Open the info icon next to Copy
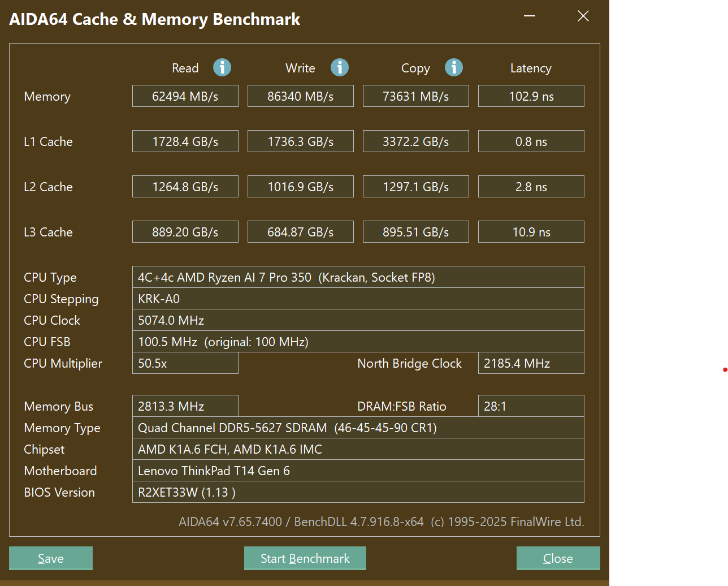 (x=454, y=68)
